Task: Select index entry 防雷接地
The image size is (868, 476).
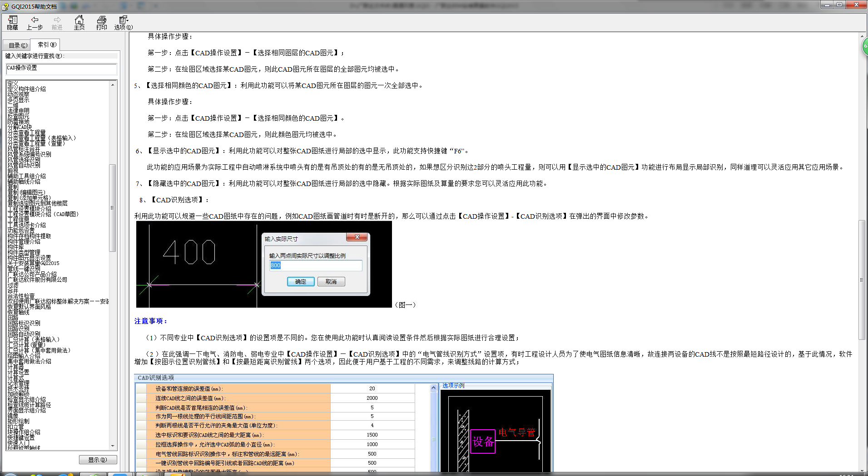Action: [x=18, y=122]
